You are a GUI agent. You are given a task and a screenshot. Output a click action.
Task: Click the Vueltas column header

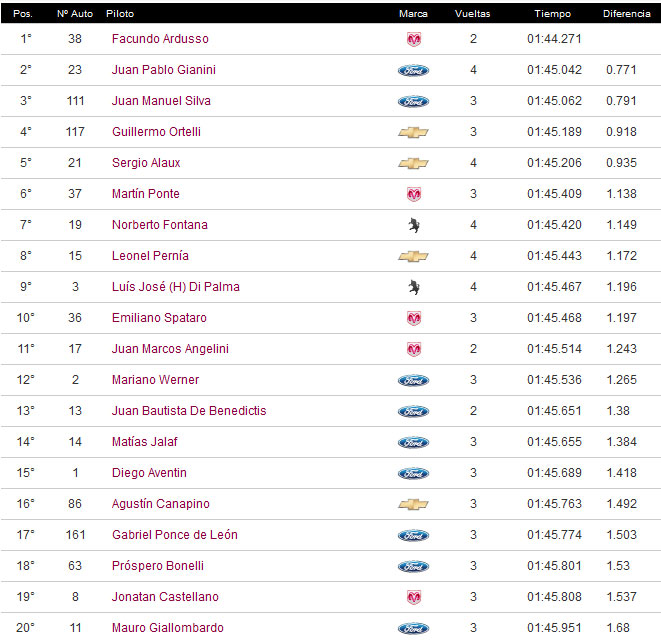tap(472, 15)
